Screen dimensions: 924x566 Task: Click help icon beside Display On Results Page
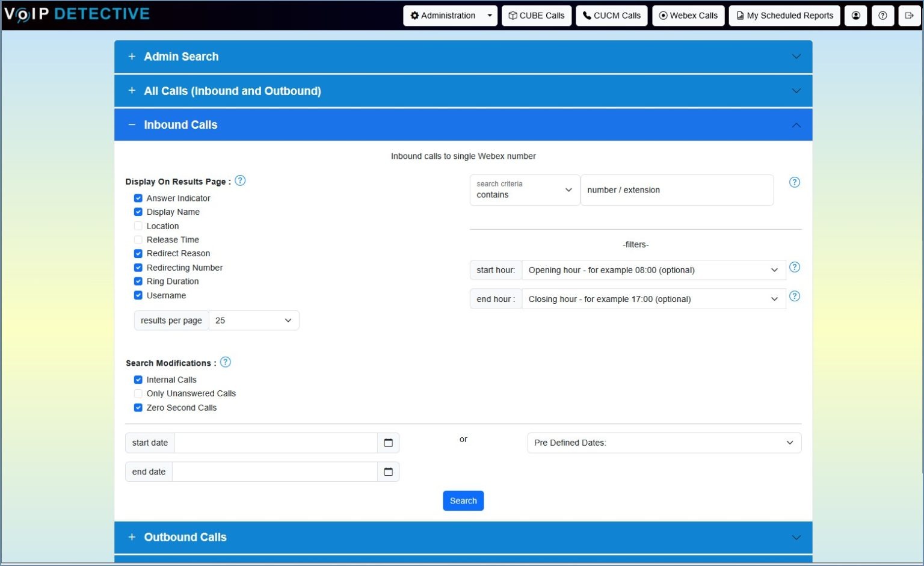240,180
